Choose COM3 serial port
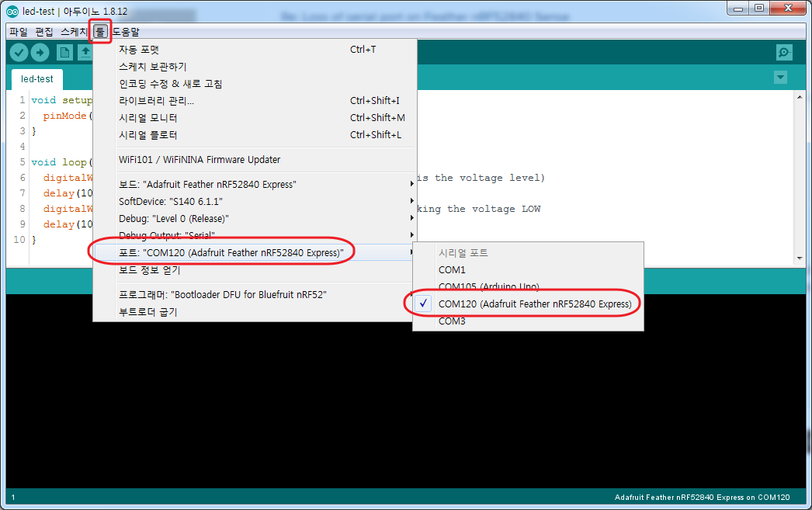The image size is (812, 510). [528, 321]
